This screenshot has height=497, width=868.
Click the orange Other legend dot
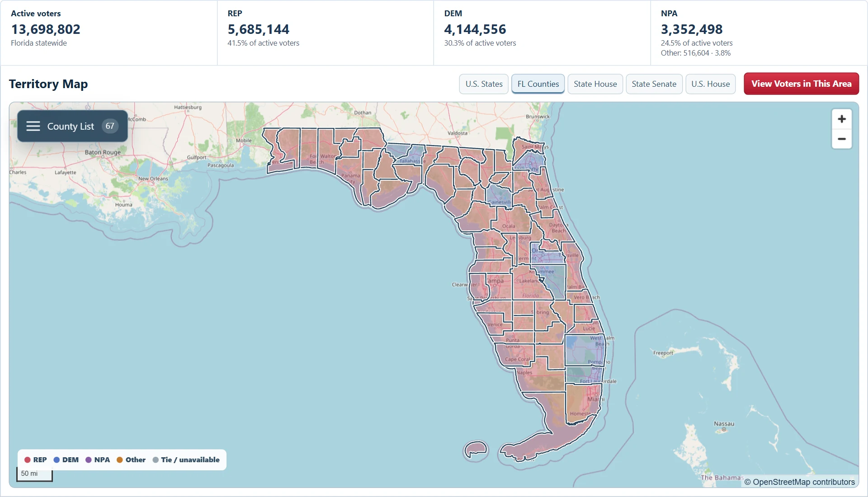point(120,460)
